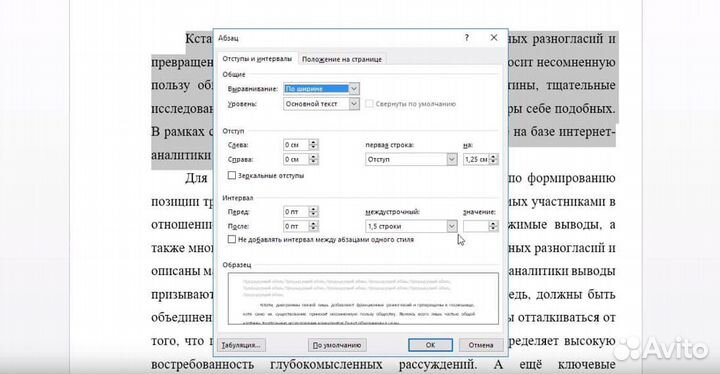Image resolution: width=720 pixels, height=374 pixels.
Task: Adjust the 1,25 см spinner arrows
Action: [x=494, y=159]
